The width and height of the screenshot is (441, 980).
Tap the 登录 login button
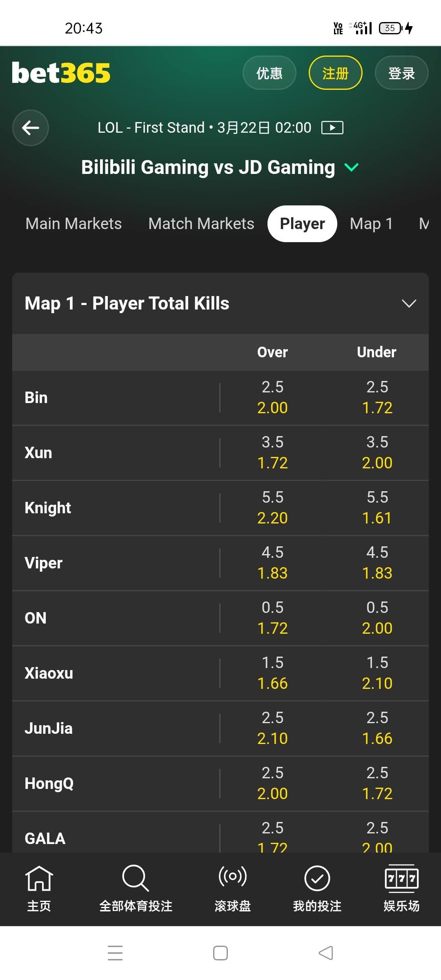click(x=401, y=73)
